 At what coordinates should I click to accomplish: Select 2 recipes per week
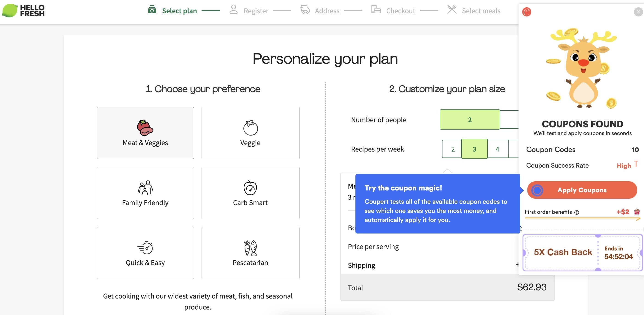pyautogui.click(x=452, y=149)
